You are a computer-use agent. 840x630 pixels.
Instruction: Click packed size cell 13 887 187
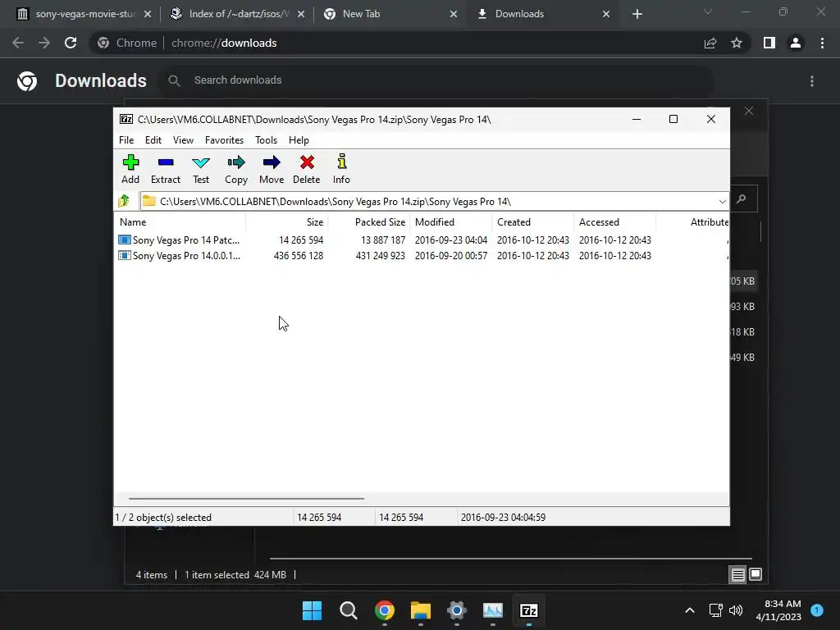[383, 240]
